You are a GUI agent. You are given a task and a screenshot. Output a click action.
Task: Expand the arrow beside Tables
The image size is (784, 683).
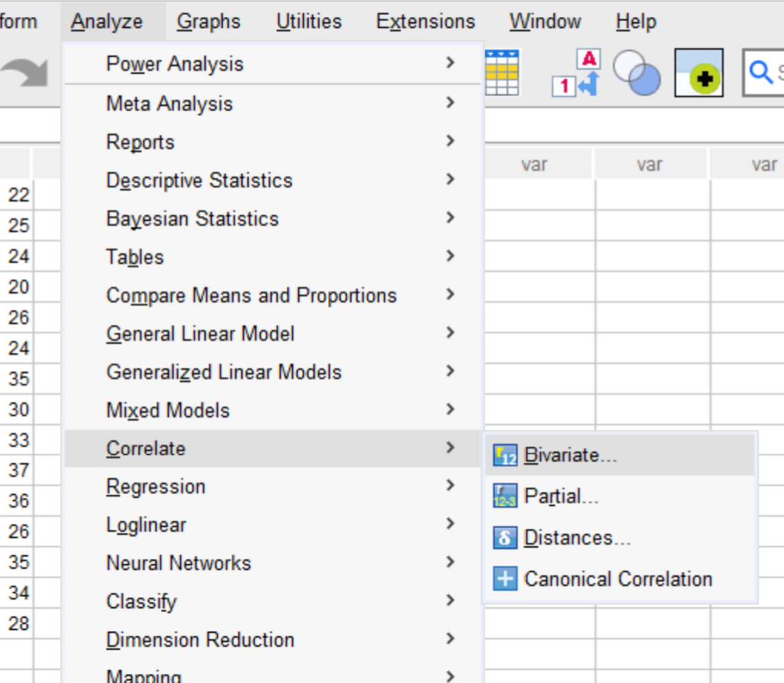(x=450, y=256)
